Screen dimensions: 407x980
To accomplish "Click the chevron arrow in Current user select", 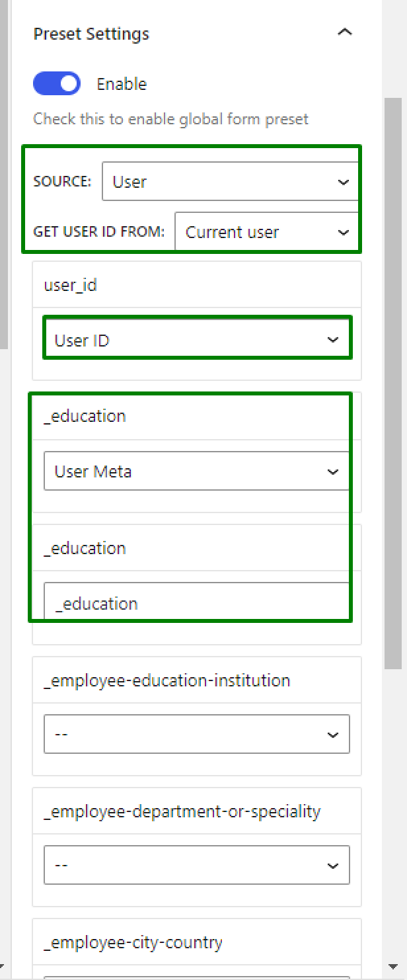I will tap(344, 233).
